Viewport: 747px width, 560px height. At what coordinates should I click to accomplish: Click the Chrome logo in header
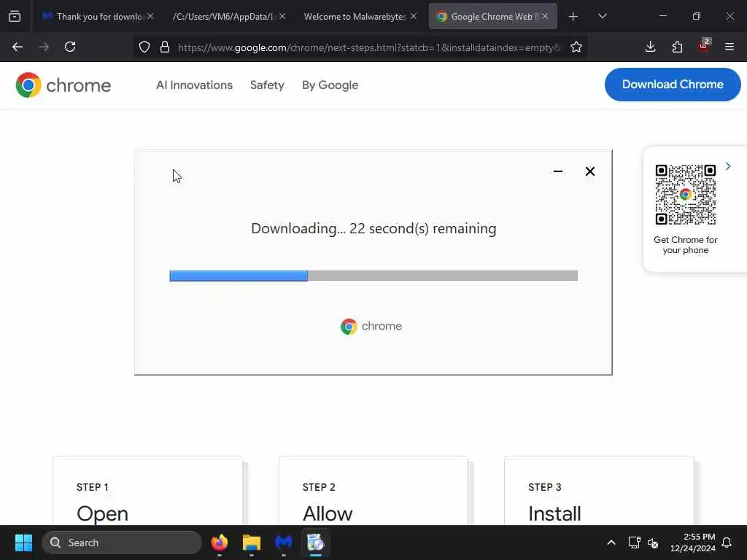pyautogui.click(x=63, y=85)
